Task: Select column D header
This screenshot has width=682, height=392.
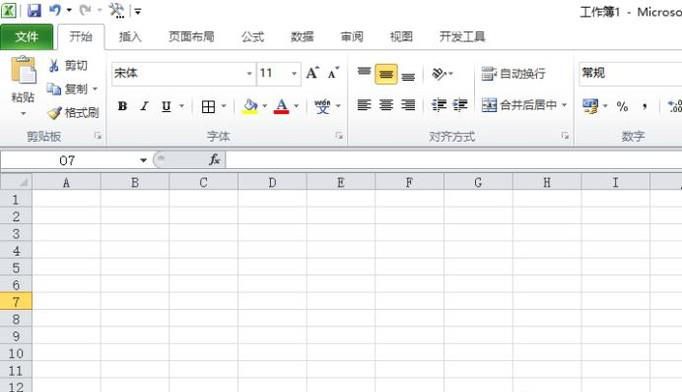Action: point(272,182)
